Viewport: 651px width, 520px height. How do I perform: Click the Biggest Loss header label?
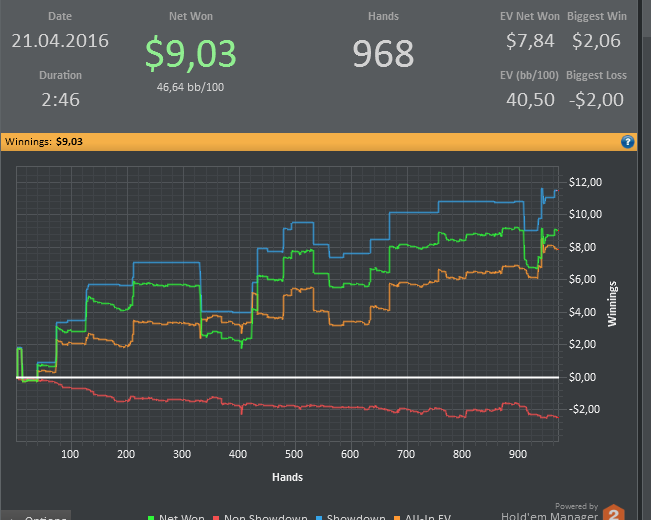pos(596,75)
